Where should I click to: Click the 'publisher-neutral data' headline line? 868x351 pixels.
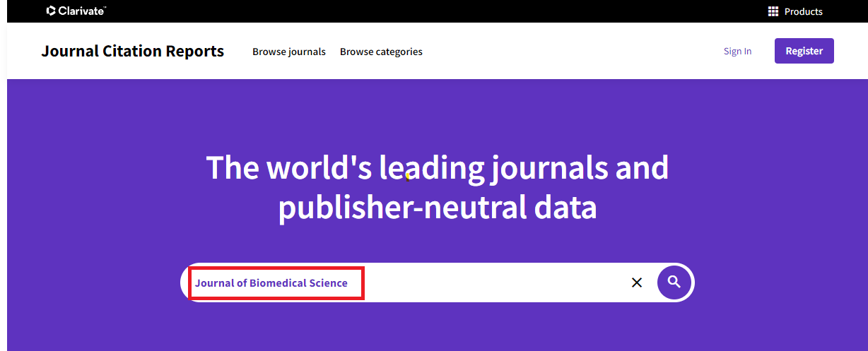click(438, 208)
